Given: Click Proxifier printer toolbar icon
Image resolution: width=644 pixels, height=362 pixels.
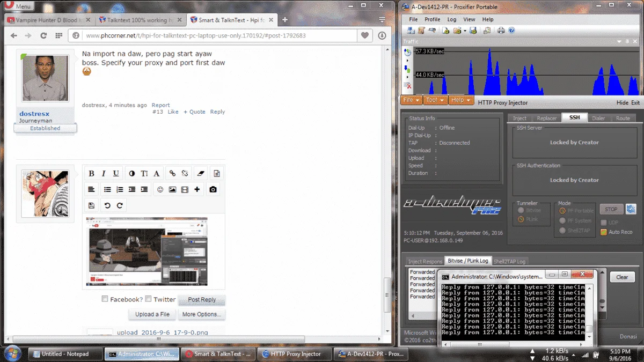Looking at the screenshot, I should (501, 31).
